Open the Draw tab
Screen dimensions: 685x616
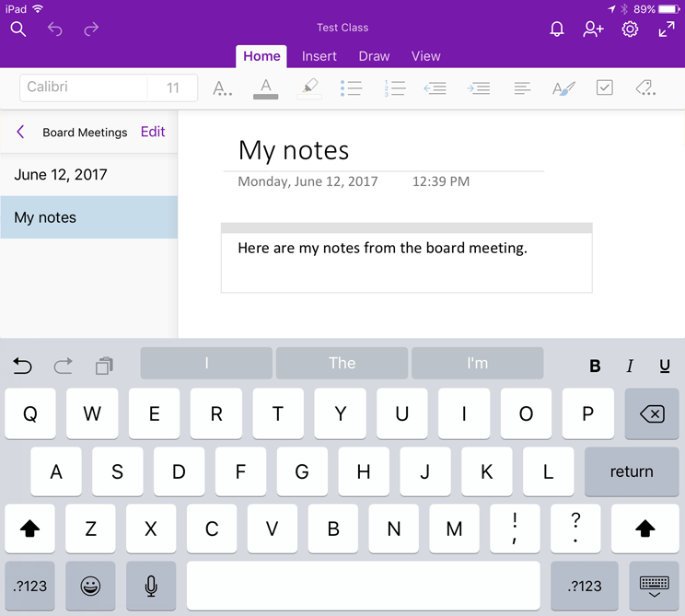[374, 56]
